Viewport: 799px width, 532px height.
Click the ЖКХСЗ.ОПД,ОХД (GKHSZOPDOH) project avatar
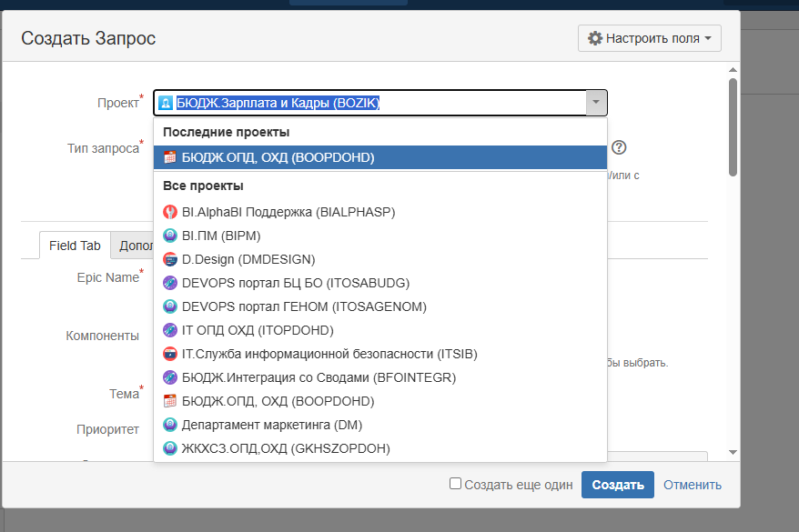click(169, 448)
